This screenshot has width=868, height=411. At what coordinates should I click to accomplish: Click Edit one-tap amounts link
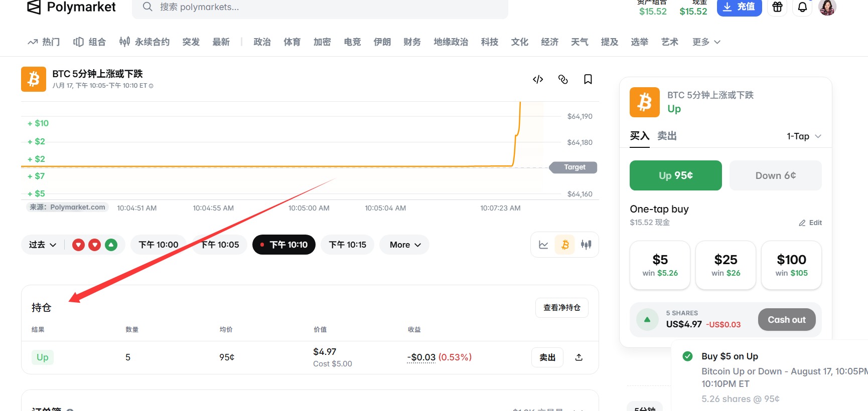coord(810,223)
